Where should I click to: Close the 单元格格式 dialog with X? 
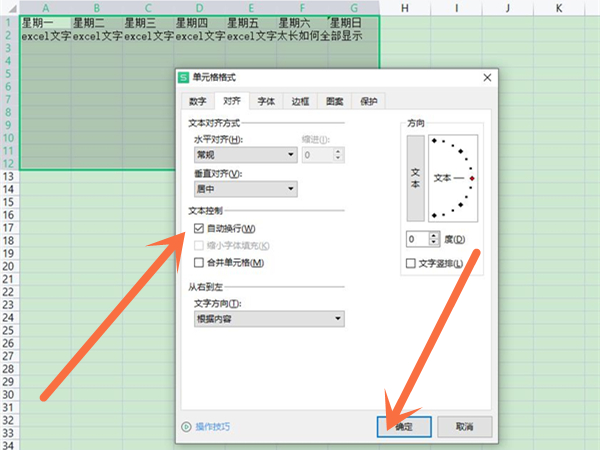[486, 78]
